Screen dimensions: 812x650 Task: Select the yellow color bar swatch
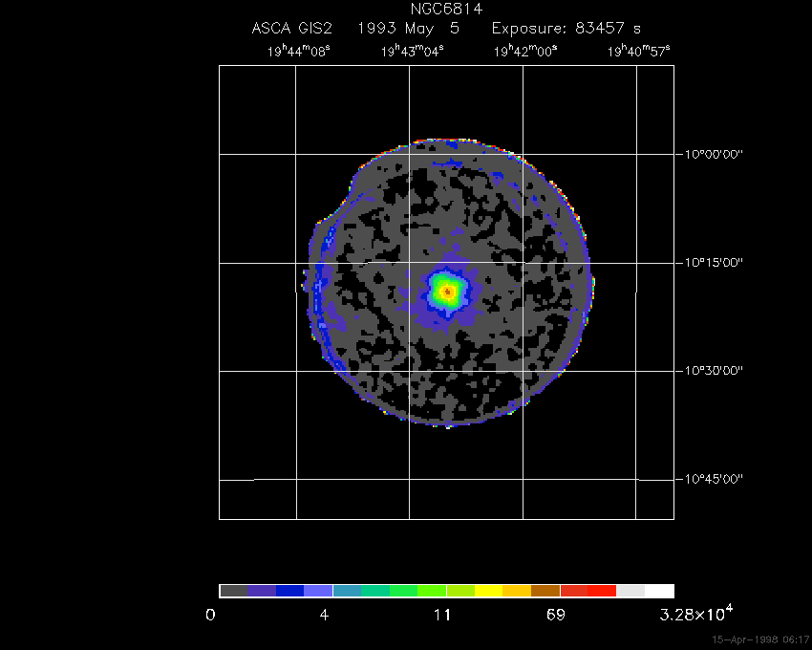[x=489, y=591]
